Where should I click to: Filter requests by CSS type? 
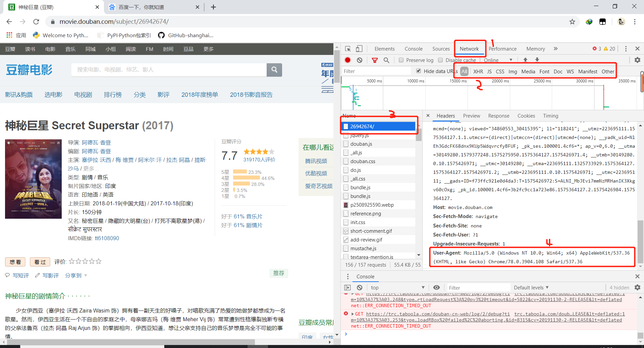500,71
